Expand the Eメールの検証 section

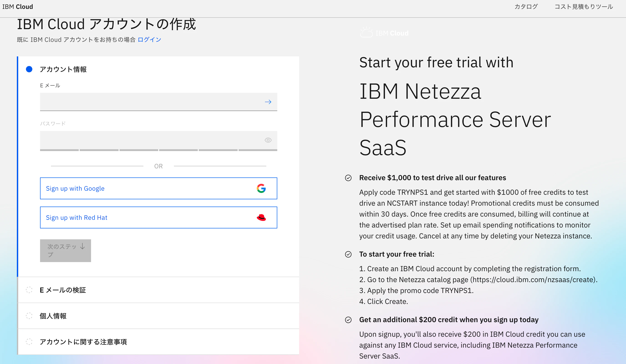pyautogui.click(x=158, y=290)
